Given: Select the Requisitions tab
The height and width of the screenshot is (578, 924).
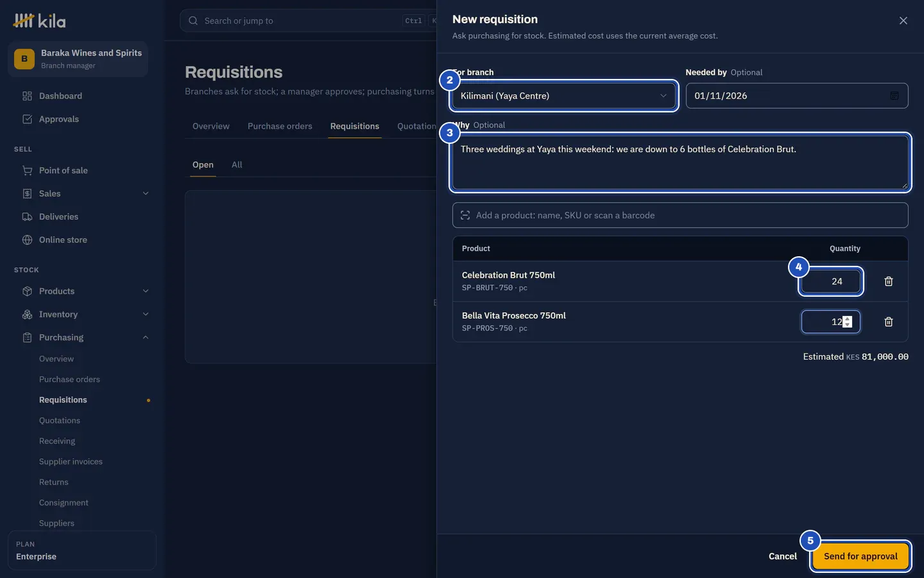Looking at the screenshot, I should [x=355, y=126].
